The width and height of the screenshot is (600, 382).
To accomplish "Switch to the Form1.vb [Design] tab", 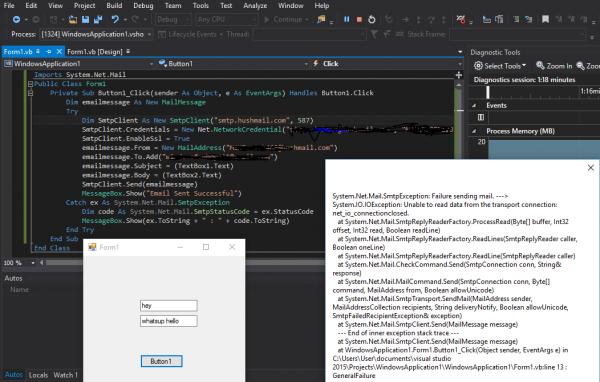I will pyautogui.click(x=95, y=52).
